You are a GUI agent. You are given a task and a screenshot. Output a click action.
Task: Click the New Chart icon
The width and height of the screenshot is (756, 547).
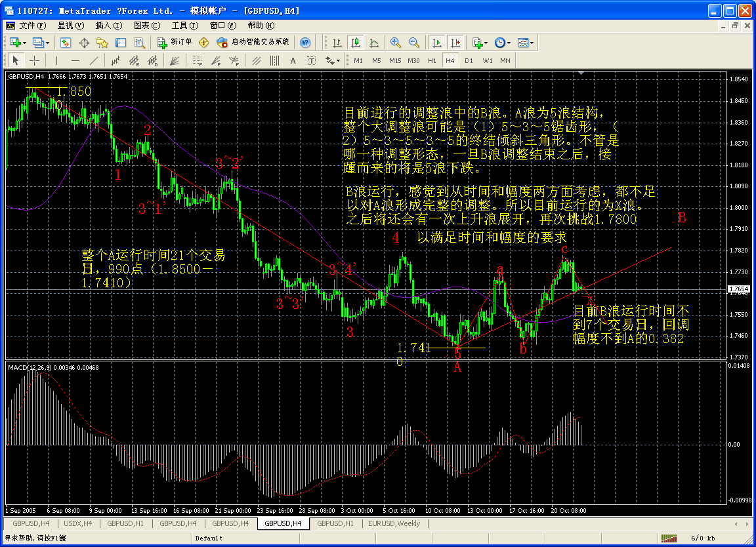15,43
